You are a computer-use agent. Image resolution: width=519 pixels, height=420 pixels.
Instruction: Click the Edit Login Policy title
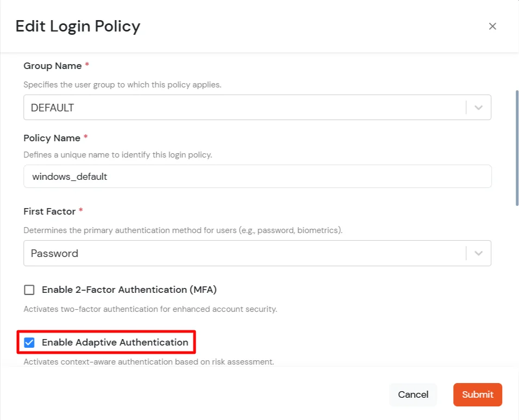(78, 26)
